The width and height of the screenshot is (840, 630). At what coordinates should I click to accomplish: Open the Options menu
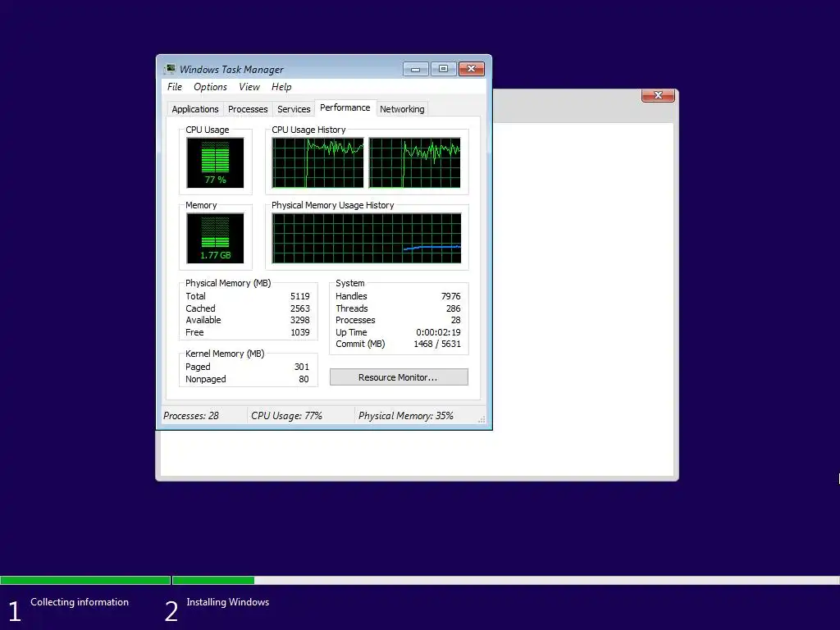click(x=210, y=87)
